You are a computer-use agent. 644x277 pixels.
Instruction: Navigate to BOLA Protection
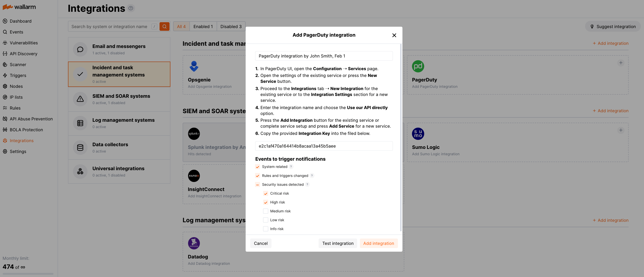[x=26, y=129]
